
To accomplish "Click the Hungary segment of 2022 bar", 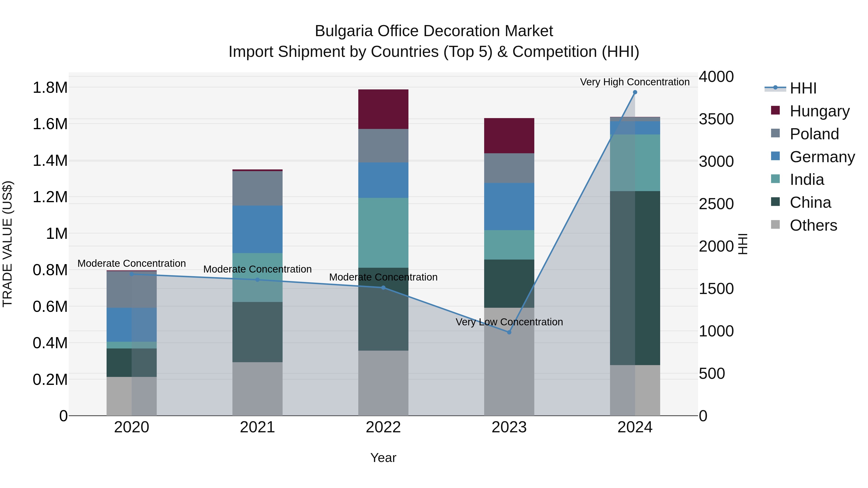I will [x=383, y=109].
